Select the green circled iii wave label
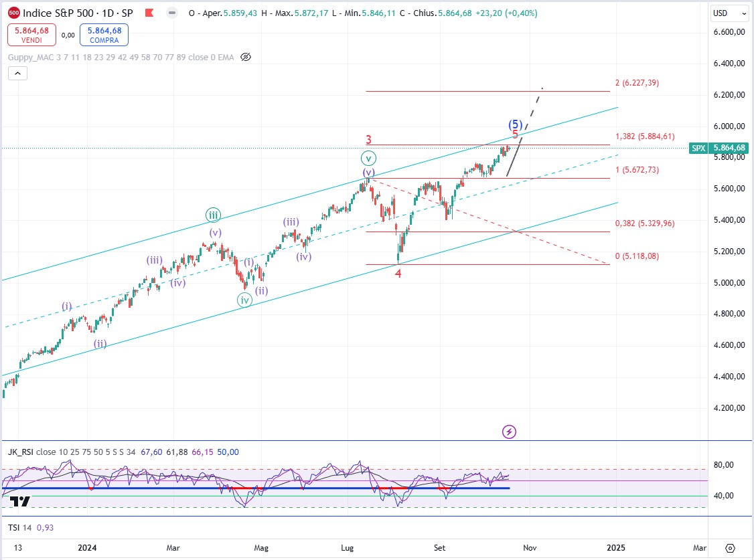754x560 pixels. [214, 215]
